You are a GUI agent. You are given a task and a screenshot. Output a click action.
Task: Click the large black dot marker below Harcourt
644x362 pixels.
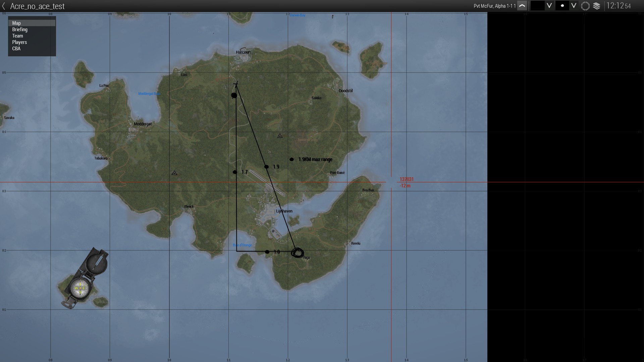point(234,96)
